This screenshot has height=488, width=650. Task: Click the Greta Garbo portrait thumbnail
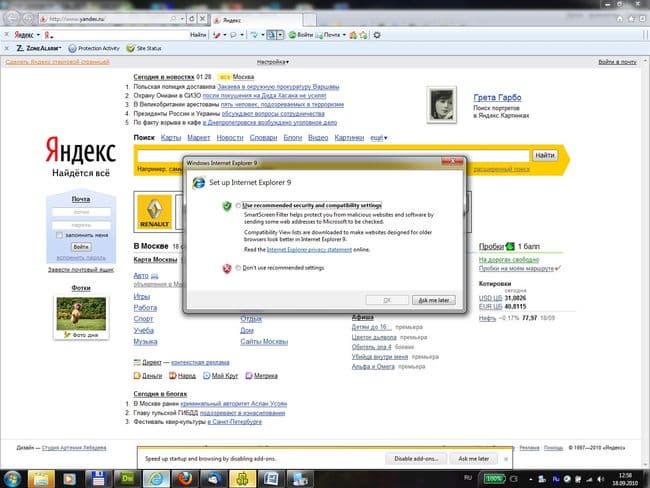tap(441, 105)
